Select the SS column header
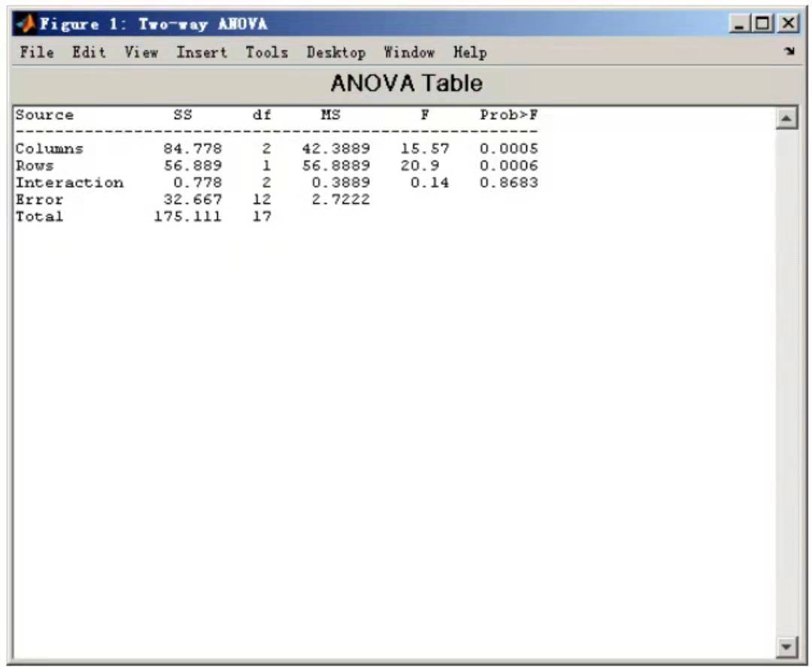This screenshot has height=667, width=812. [x=183, y=115]
